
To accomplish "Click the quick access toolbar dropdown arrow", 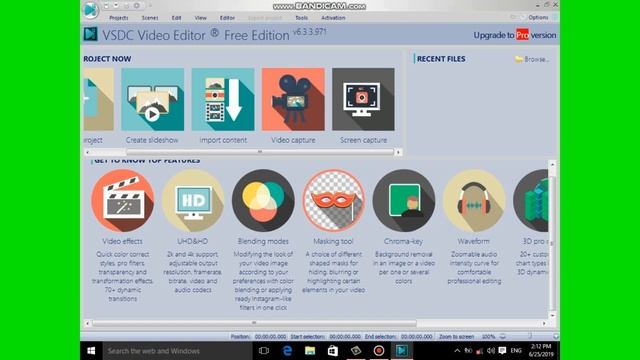I will pos(150,6).
